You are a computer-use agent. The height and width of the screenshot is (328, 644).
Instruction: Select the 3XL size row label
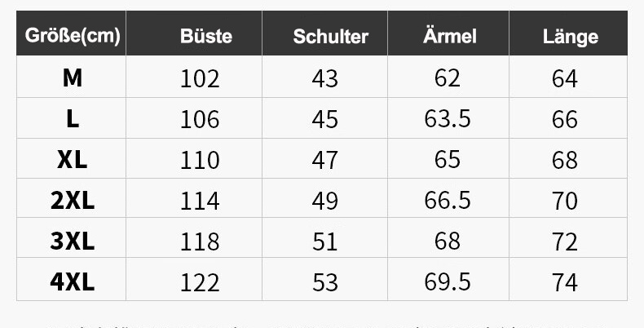point(73,241)
